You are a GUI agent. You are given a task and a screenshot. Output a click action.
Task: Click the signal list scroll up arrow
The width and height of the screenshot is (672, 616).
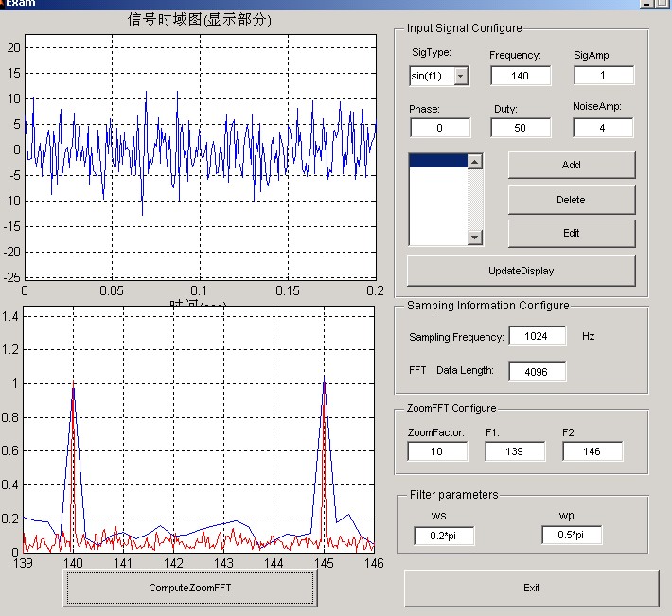[x=475, y=162]
